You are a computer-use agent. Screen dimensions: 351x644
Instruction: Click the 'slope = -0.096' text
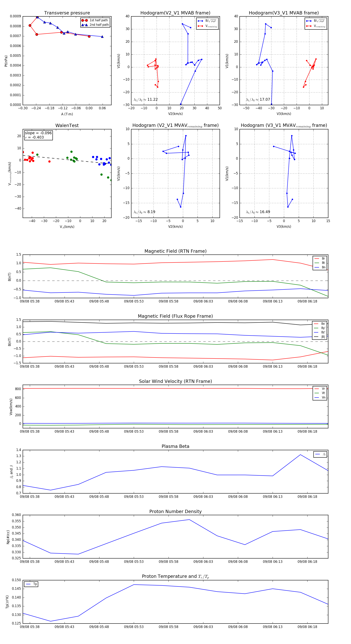(x=38, y=133)
